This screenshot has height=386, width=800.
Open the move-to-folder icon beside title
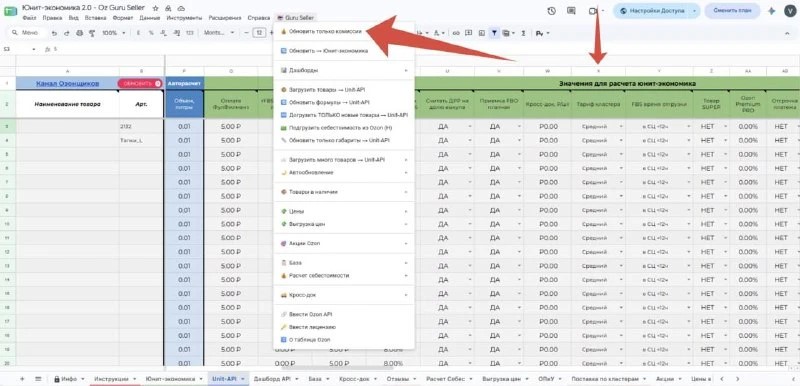coord(168,9)
